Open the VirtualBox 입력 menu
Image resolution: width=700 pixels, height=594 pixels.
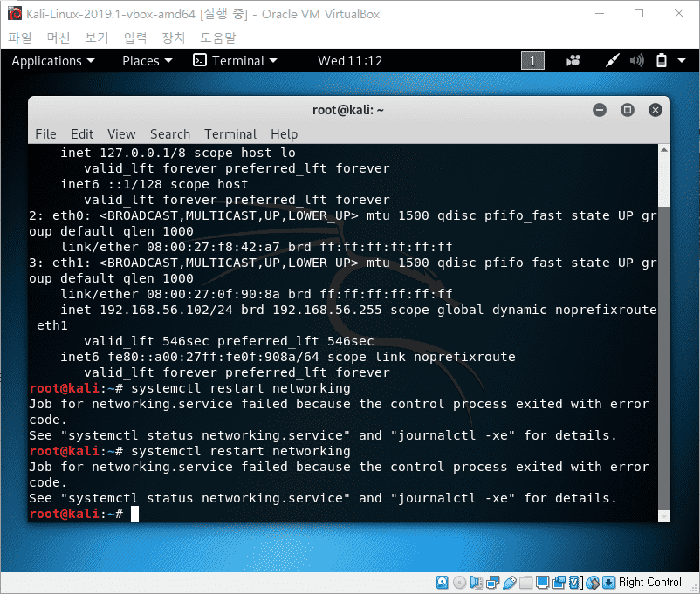pos(135,38)
